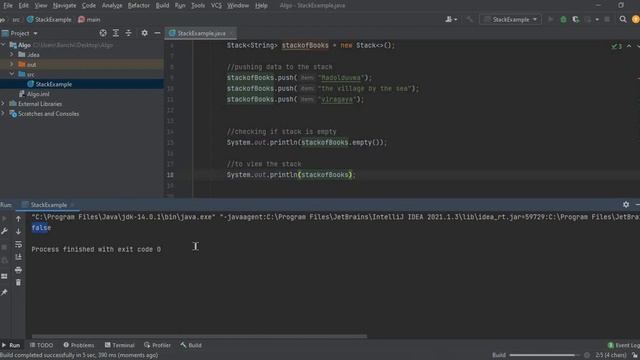This screenshot has width=640, height=360.
Task: Click Expand All in Project panel
Action: pyautogui.click(x=116, y=33)
